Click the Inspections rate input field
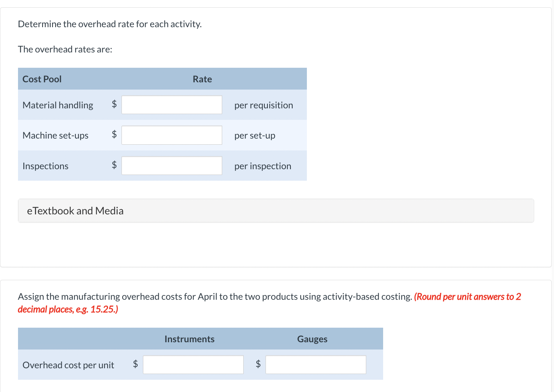 point(172,166)
